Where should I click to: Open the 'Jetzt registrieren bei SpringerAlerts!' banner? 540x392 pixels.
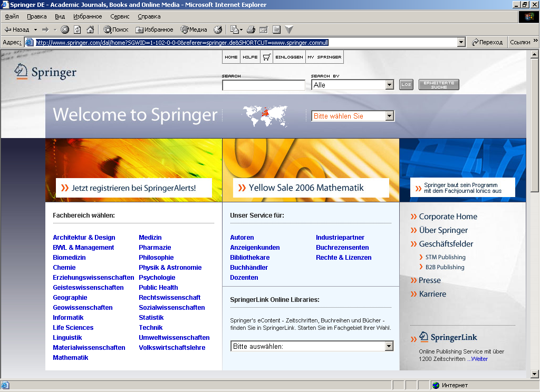pos(133,188)
